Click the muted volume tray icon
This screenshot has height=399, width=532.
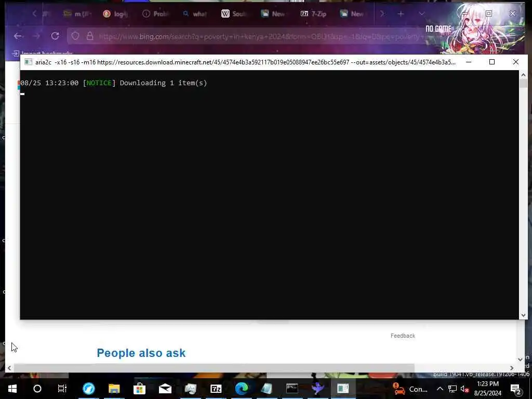point(464,389)
